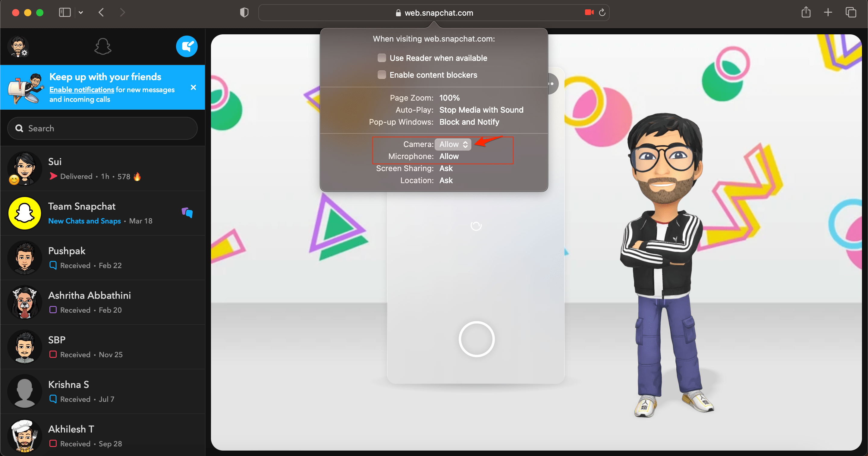This screenshot has width=868, height=456.
Task: Enable content blockers checkbox
Action: coord(382,75)
